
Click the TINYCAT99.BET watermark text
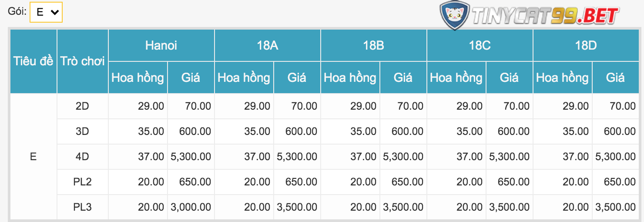(x=546, y=17)
